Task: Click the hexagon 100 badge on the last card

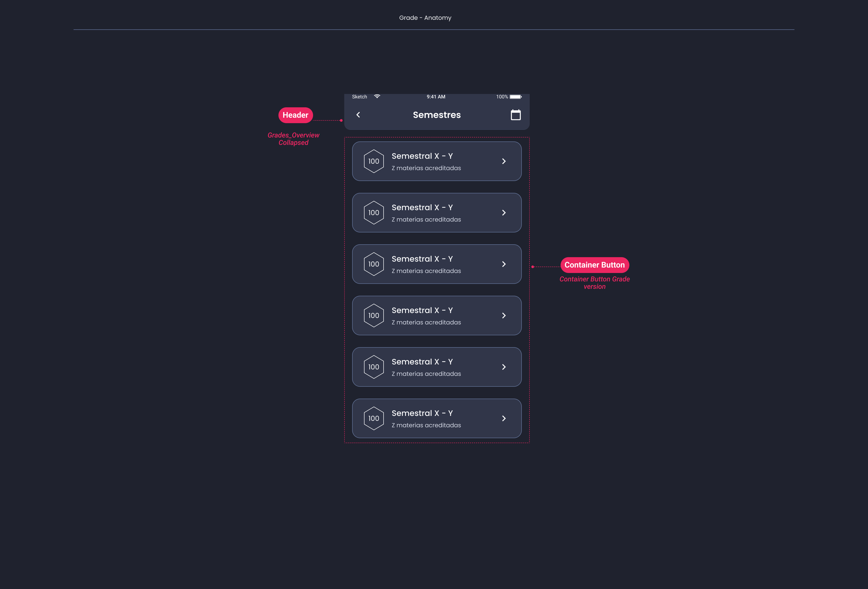Action: pyautogui.click(x=373, y=418)
